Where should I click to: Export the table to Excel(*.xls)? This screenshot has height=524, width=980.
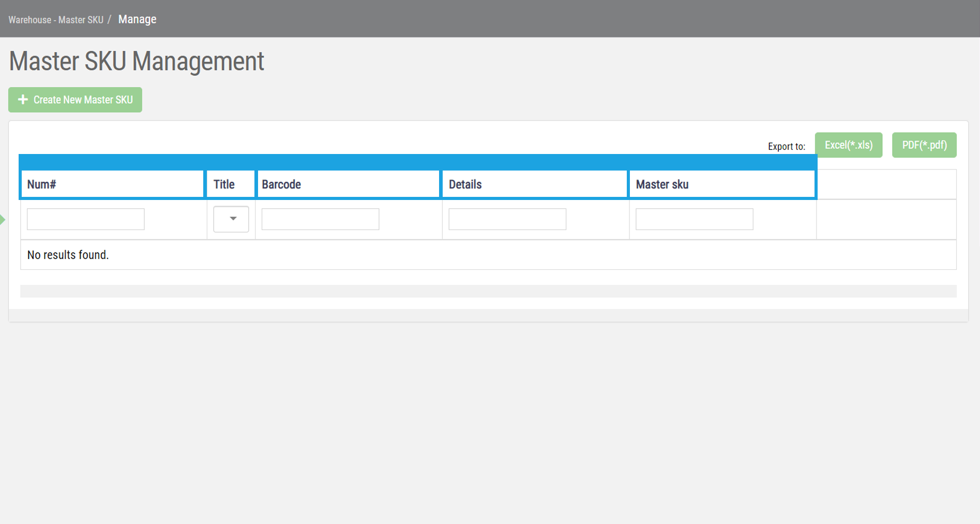coord(849,145)
